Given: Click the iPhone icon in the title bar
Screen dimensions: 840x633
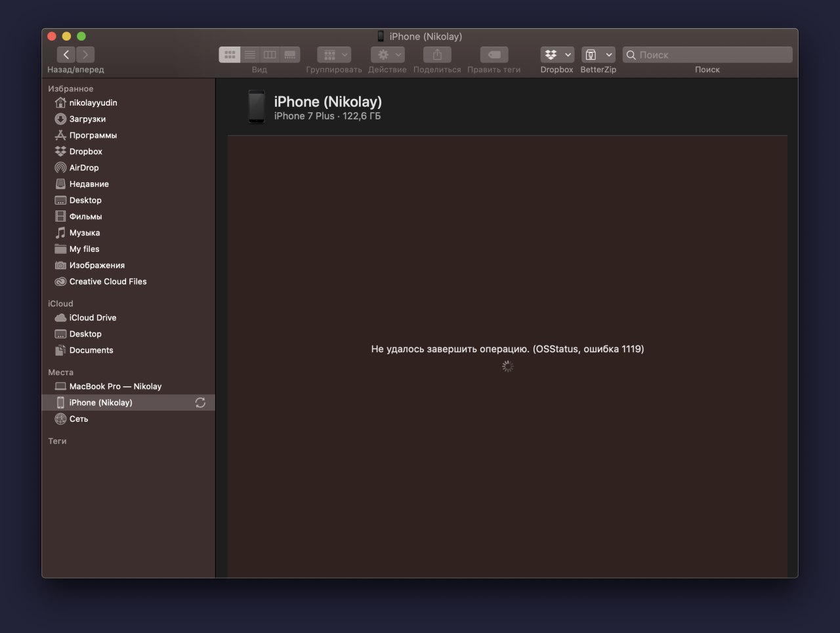Looking at the screenshot, I should pyautogui.click(x=381, y=36).
